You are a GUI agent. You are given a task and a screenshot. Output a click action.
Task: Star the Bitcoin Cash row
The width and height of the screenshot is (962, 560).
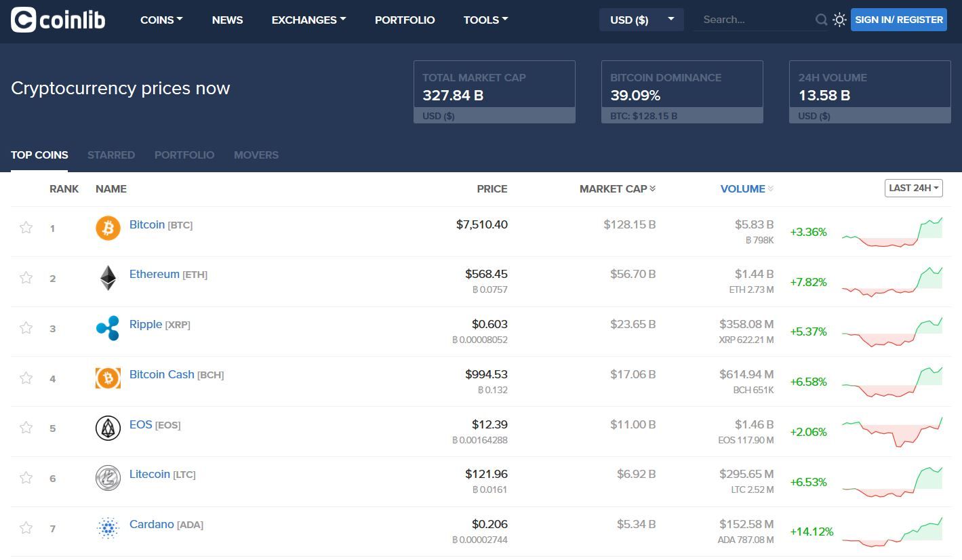26,378
